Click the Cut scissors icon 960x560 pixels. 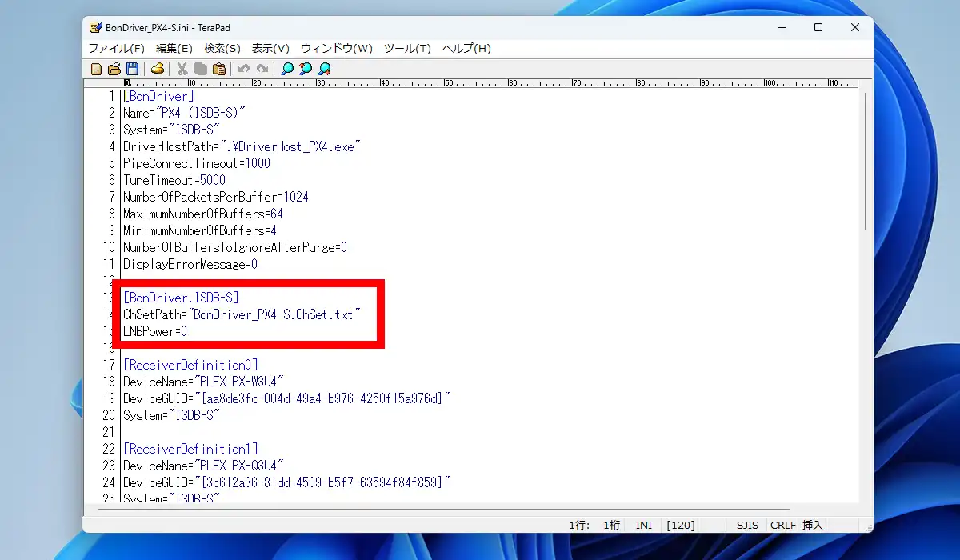click(x=182, y=70)
